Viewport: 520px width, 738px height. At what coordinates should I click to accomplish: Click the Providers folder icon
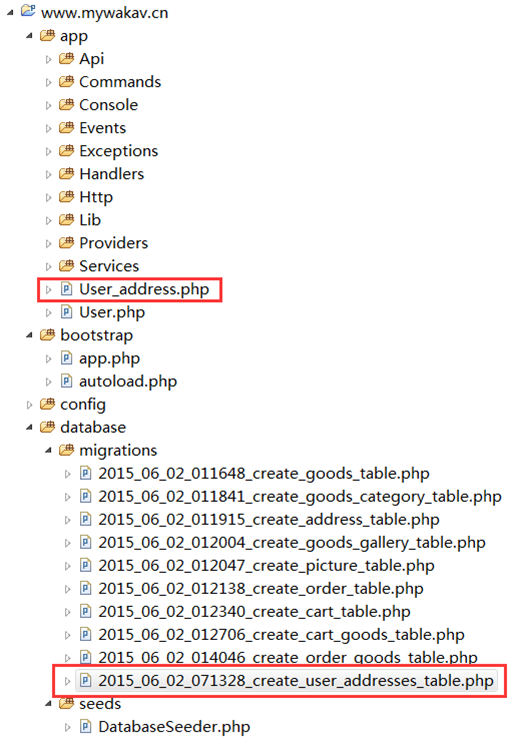(x=66, y=243)
